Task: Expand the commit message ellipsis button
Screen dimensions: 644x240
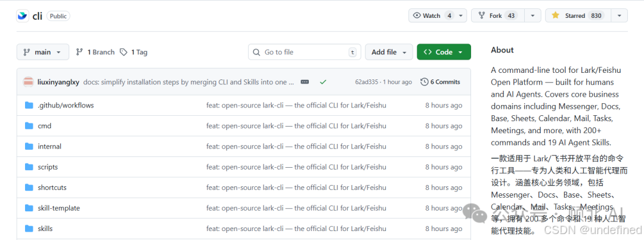Action: click(305, 82)
